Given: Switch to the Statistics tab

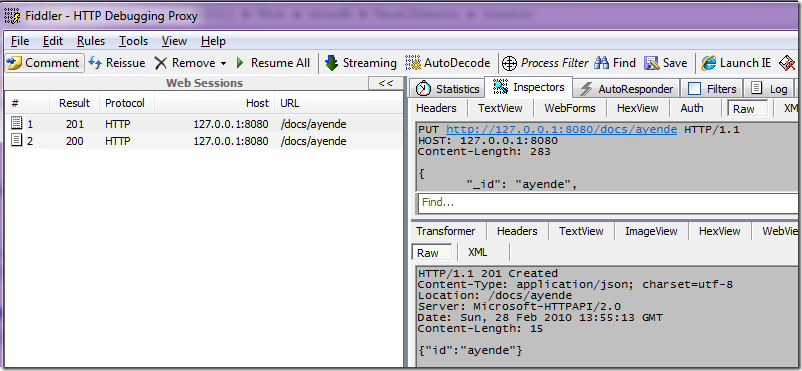Looking at the screenshot, I should (448, 89).
